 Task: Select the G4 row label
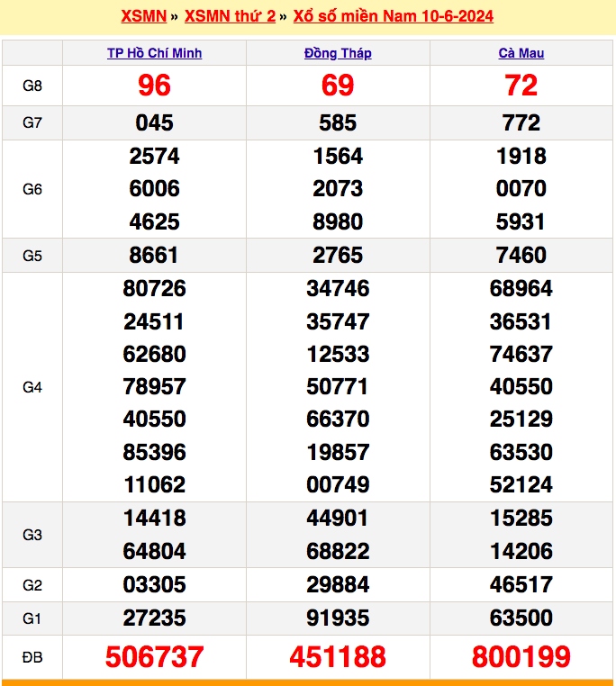coord(32,387)
